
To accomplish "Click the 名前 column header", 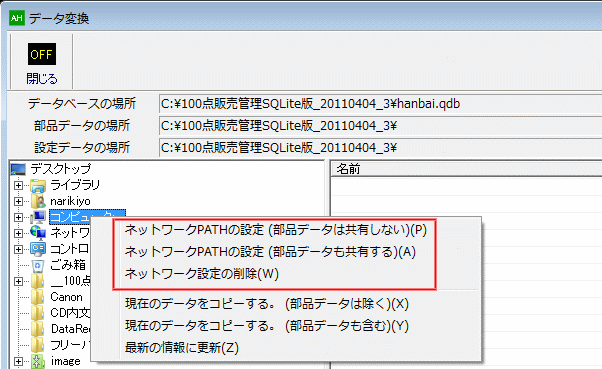I will click(466, 169).
